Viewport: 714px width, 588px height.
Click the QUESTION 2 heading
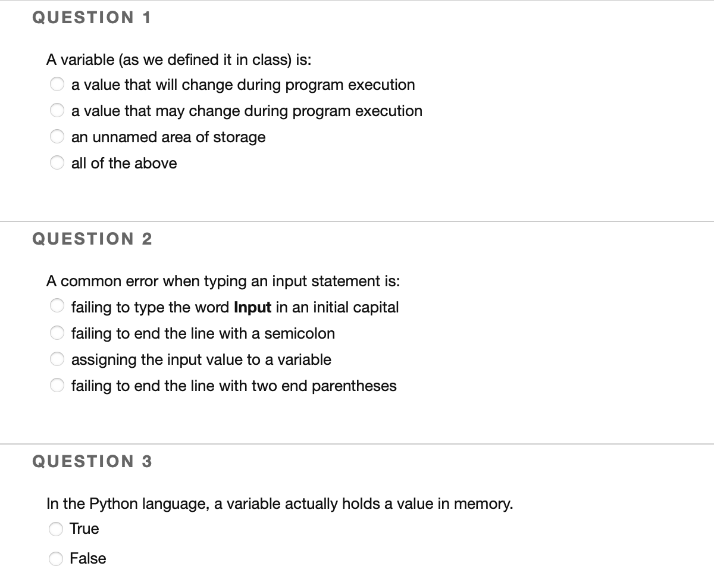click(92, 239)
